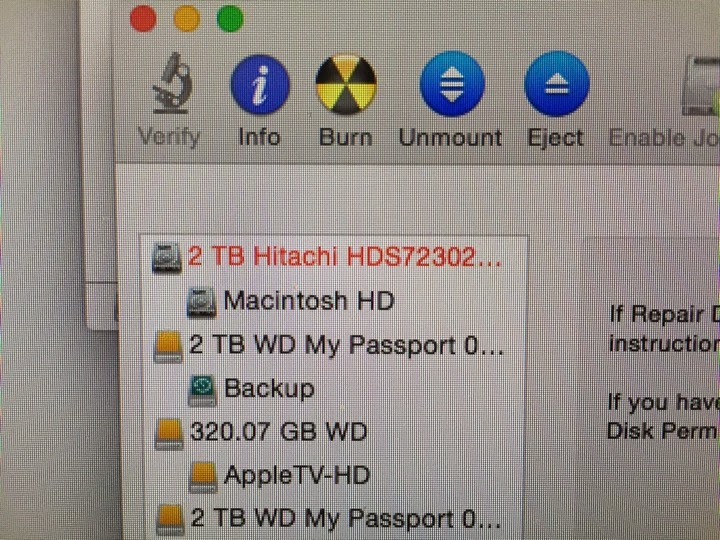Click the Eject toolbar label

pos(556,138)
